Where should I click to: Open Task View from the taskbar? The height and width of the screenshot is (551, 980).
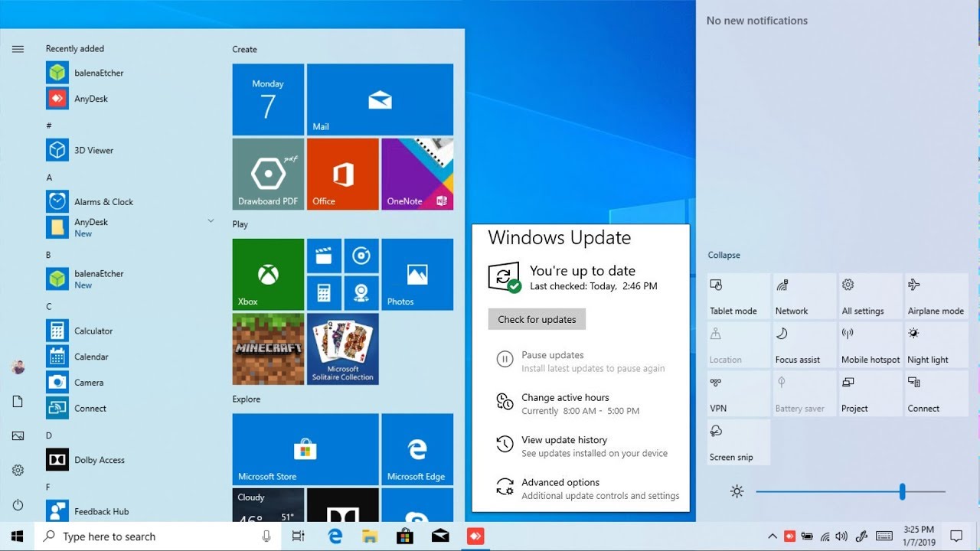click(x=299, y=536)
